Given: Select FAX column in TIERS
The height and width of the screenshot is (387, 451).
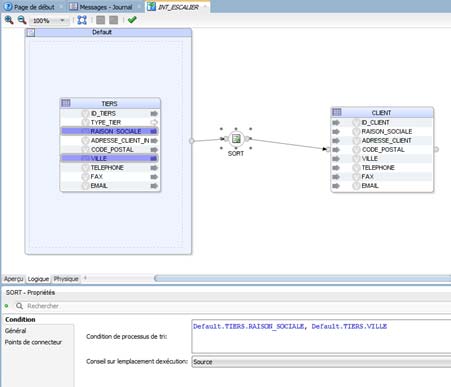Looking at the screenshot, I should (110, 177).
